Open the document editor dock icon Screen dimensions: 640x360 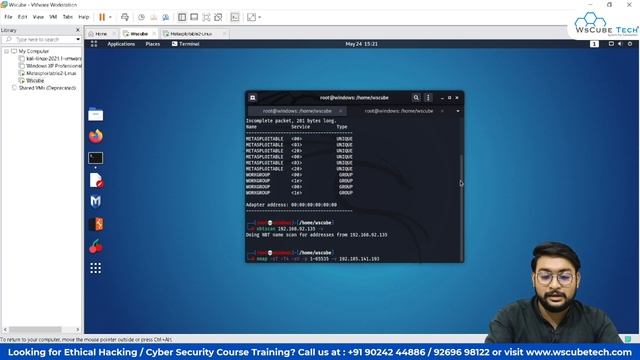pyautogui.click(x=96, y=180)
